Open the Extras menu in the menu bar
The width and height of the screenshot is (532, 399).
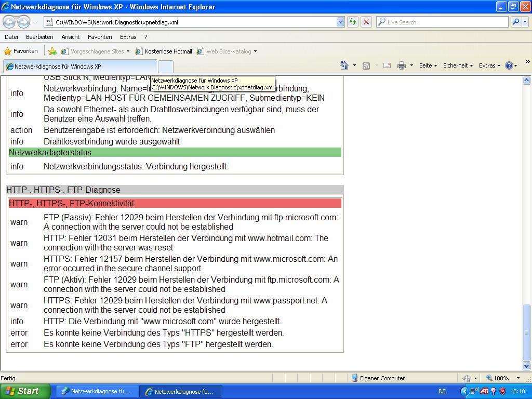(x=128, y=37)
